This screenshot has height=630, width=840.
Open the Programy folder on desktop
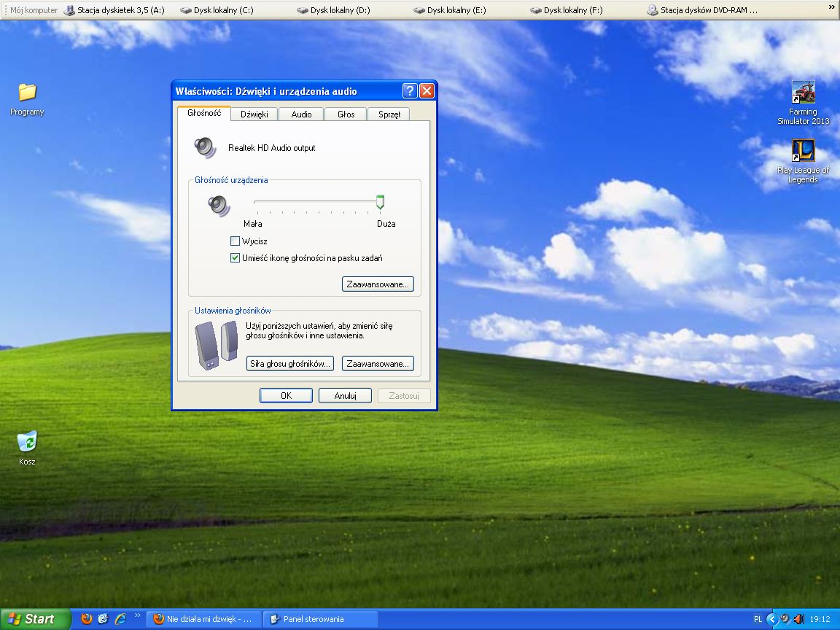pos(27,100)
